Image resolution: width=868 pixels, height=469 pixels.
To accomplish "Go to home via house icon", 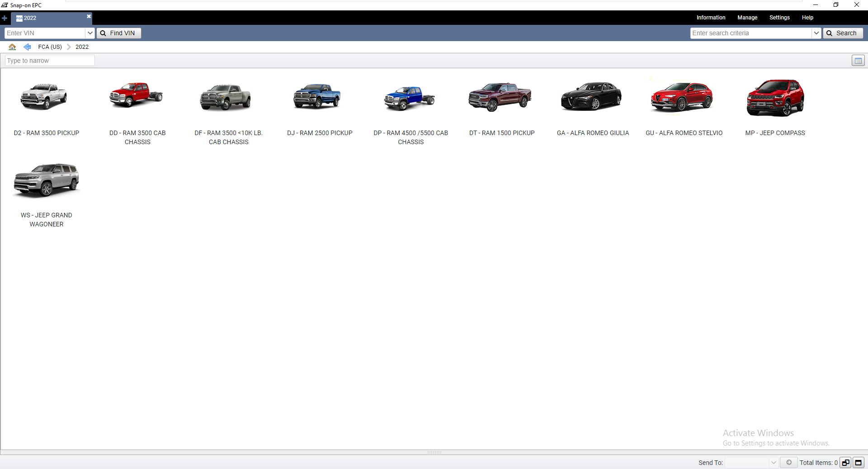I will click(12, 47).
